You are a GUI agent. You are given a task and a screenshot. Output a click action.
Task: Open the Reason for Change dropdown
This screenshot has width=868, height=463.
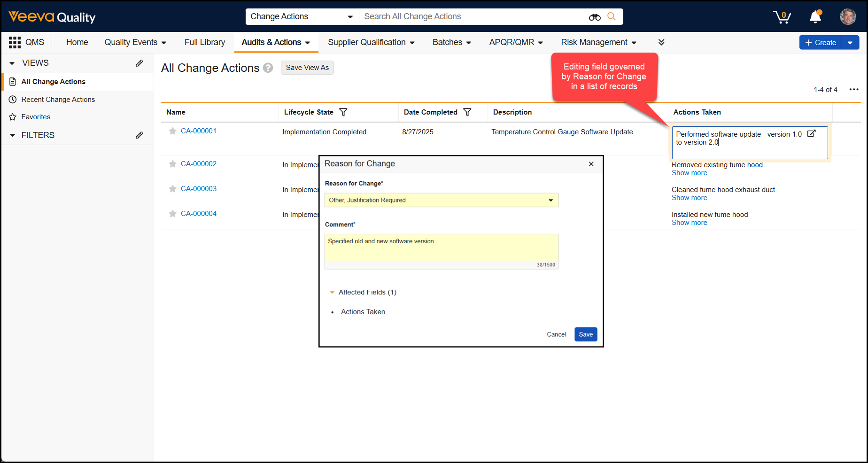coord(441,200)
